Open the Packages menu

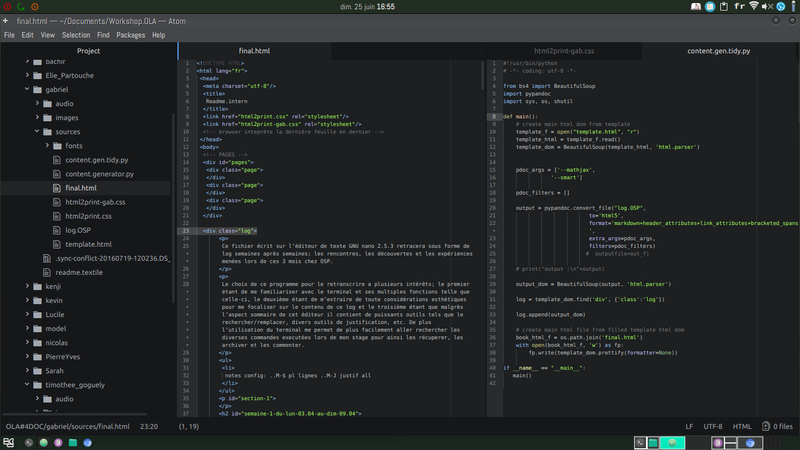tap(130, 35)
